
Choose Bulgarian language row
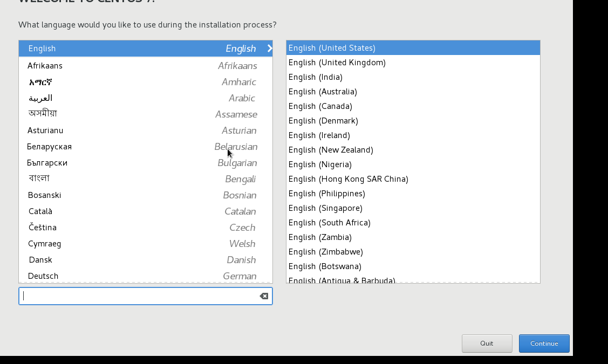point(146,163)
